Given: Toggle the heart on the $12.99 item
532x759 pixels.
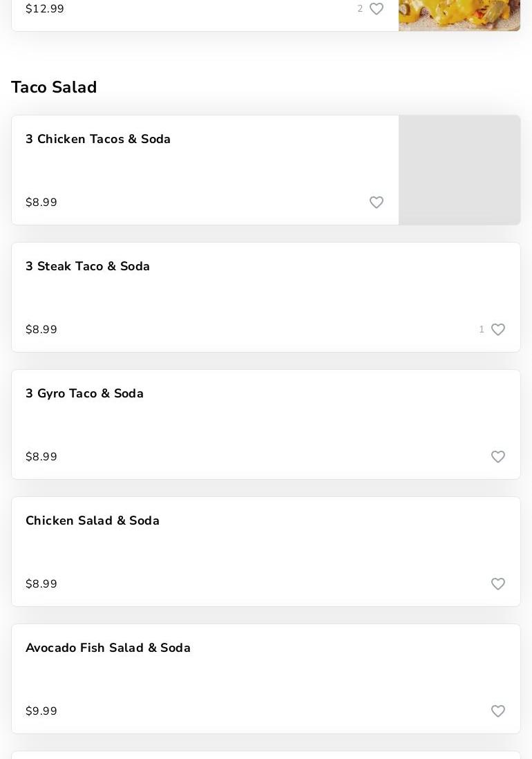Looking at the screenshot, I should coord(377,9).
